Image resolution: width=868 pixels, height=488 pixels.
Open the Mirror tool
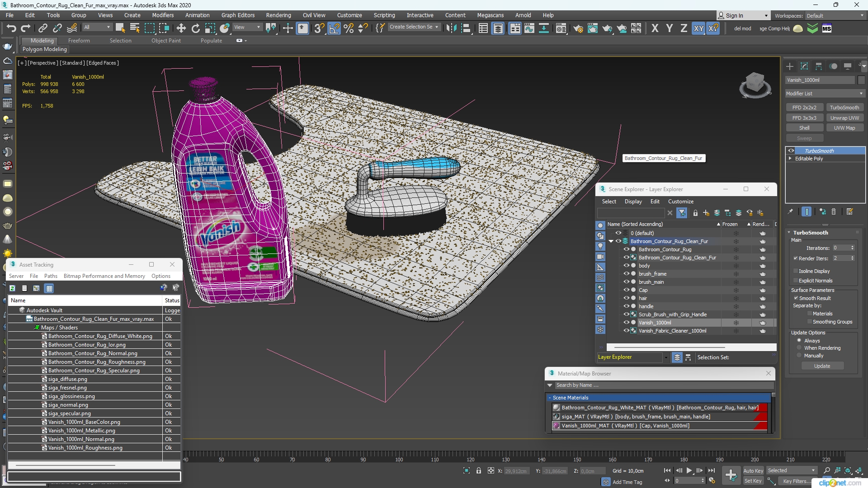coord(451,28)
